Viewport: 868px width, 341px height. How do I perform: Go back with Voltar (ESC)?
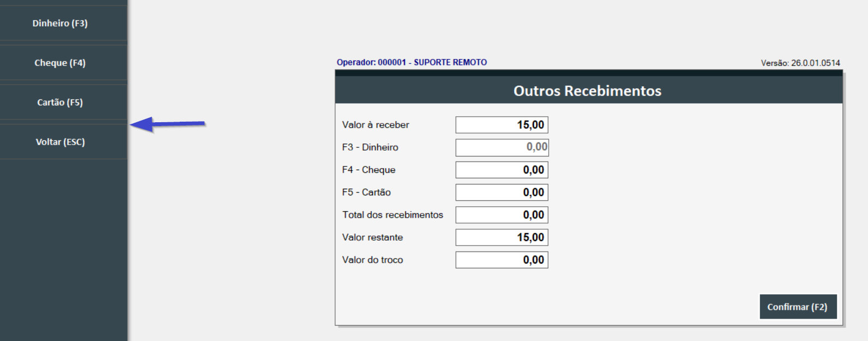point(63,142)
